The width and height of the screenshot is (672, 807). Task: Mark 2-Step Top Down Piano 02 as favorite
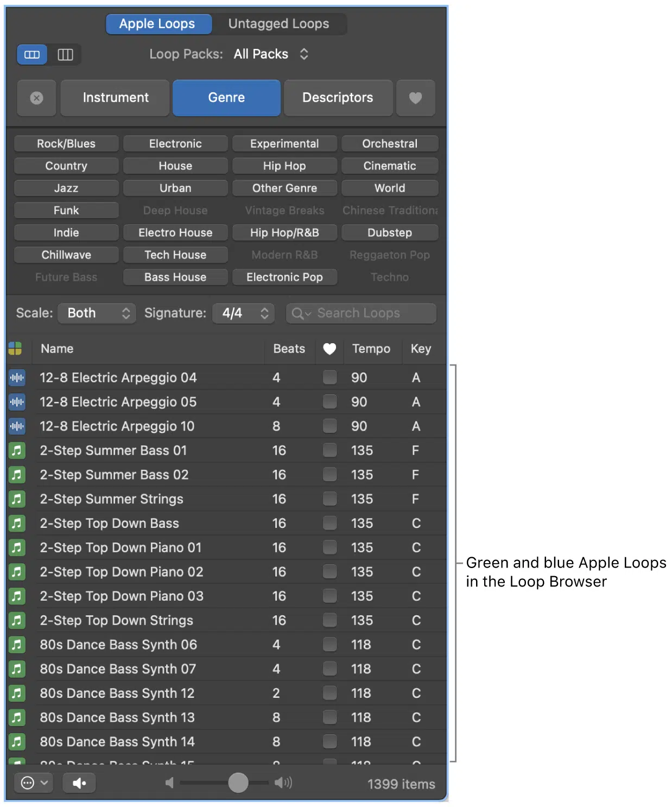click(329, 572)
